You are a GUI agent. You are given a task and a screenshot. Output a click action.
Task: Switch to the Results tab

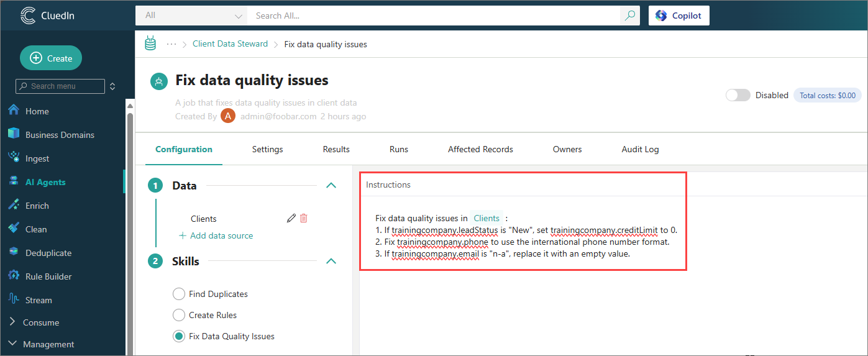click(336, 149)
